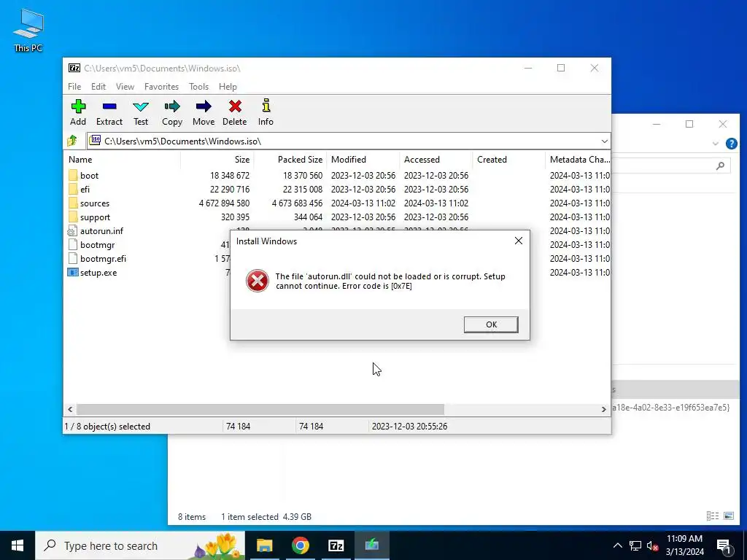747x560 pixels.
Task: Click the sources size value 4 672 894 580
Action: [x=224, y=203]
